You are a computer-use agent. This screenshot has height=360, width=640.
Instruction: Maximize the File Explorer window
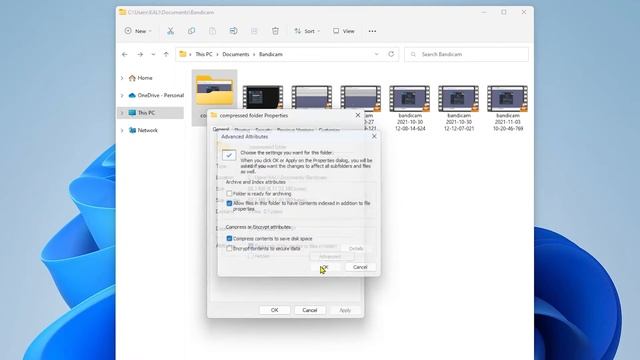point(504,12)
